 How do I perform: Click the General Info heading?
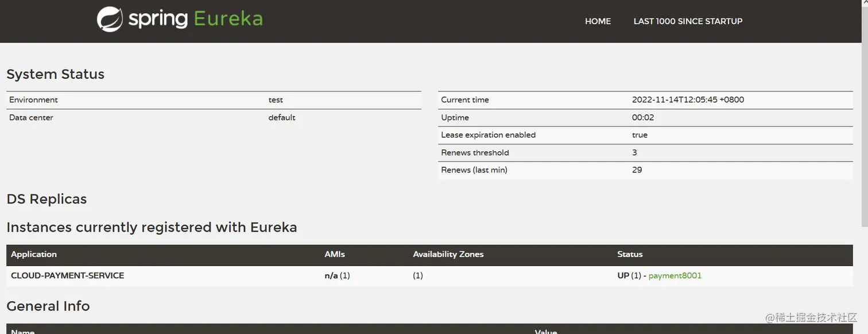click(48, 306)
